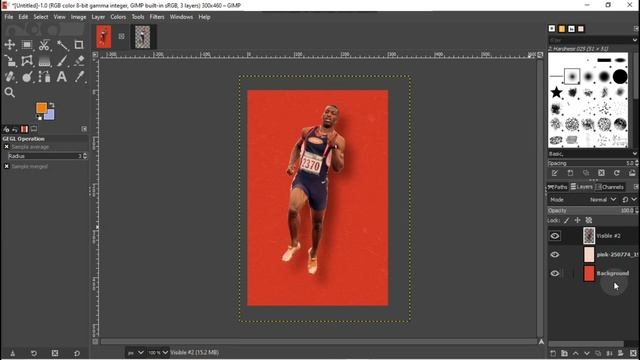Swap foreground and background colors
The height and width of the screenshot is (360, 640).
click(52, 105)
